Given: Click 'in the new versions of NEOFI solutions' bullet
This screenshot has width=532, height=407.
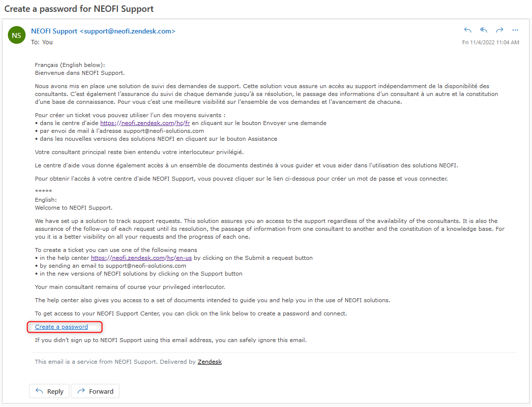Looking at the screenshot, I should tap(139, 274).
